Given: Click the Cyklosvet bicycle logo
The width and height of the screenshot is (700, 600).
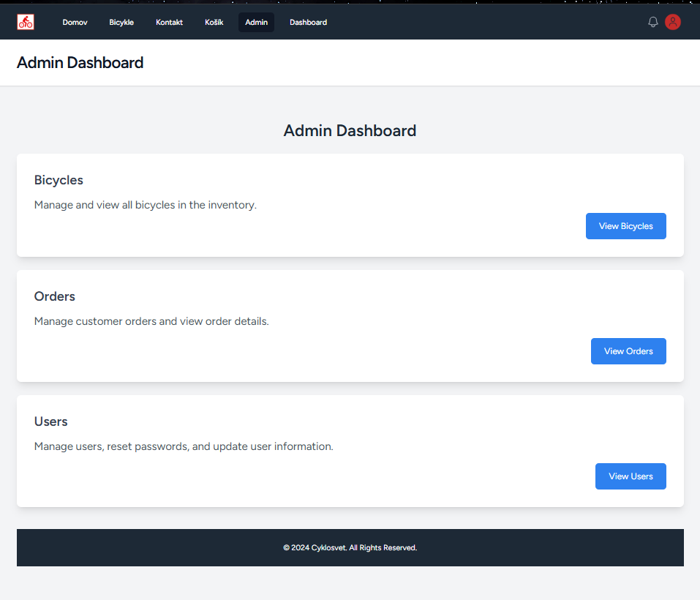Looking at the screenshot, I should [x=26, y=22].
